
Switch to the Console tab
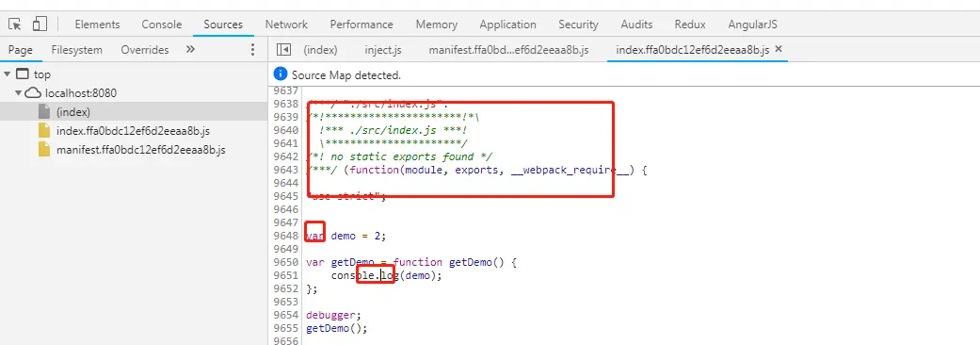coord(161,25)
